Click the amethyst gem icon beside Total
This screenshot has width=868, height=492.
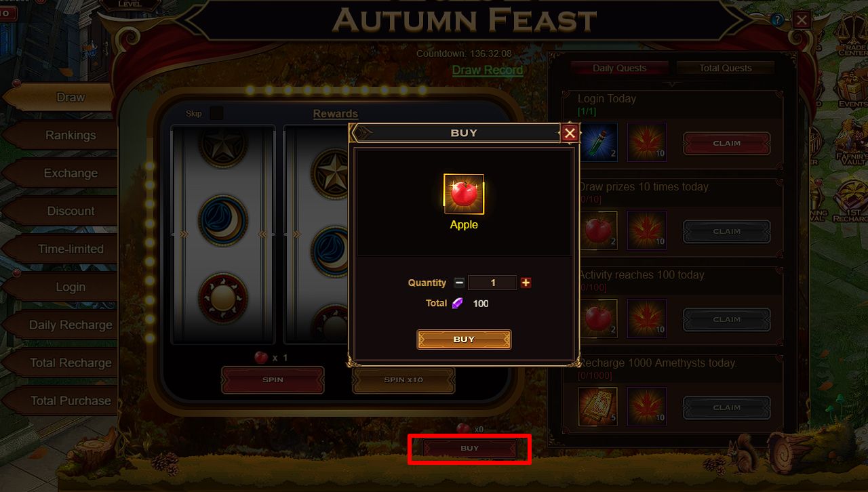tap(458, 303)
